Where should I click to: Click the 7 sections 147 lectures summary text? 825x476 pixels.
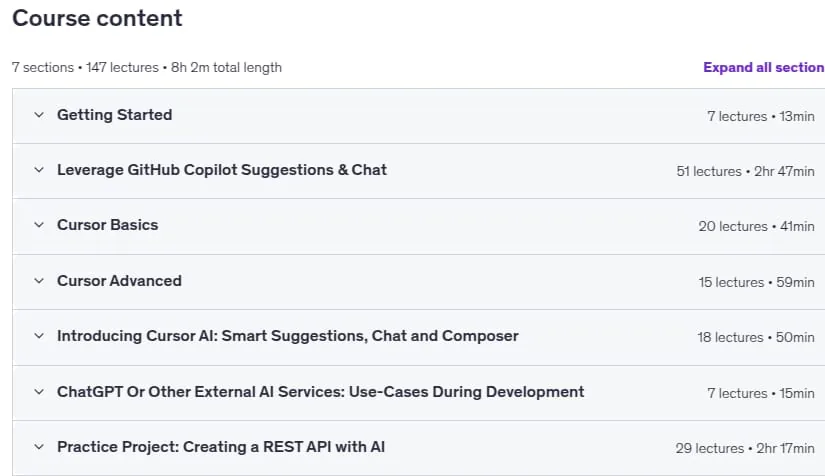[147, 67]
